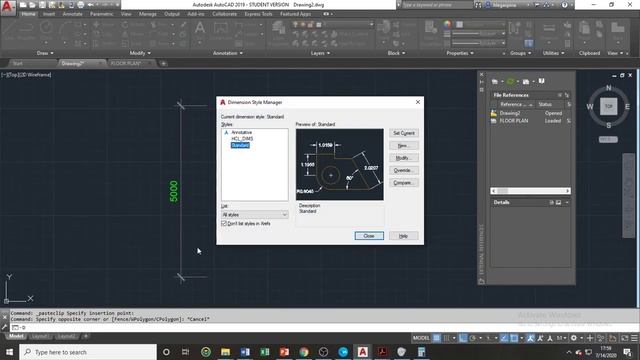640x360 pixels.
Task: Expand the Annotation panel dropdown
Action: pos(228,53)
